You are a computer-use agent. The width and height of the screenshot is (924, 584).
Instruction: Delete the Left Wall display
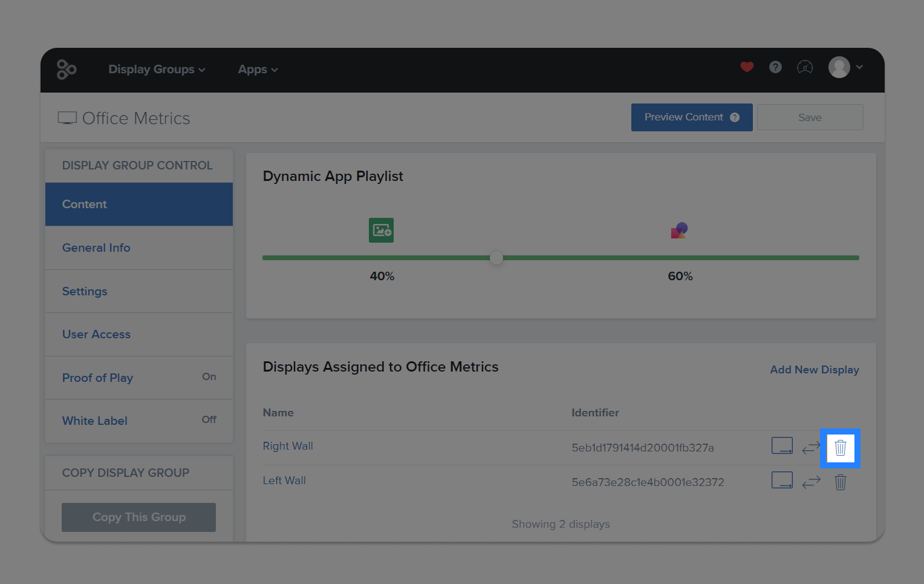click(x=841, y=482)
